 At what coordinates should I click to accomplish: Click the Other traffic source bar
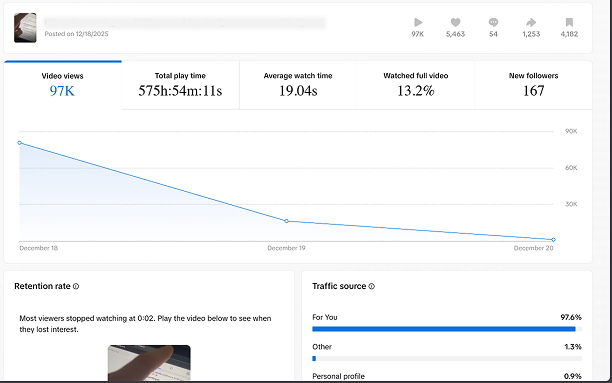pos(447,358)
